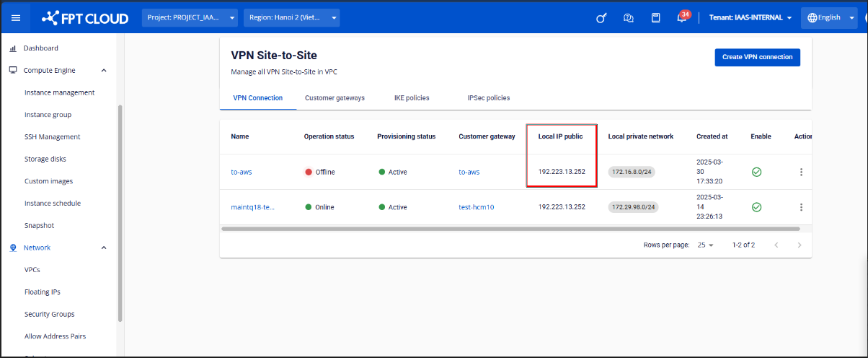Open Allow Address Pairs in sidebar
Image resolution: width=868 pixels, height=358 pixels.
(56, 336)
